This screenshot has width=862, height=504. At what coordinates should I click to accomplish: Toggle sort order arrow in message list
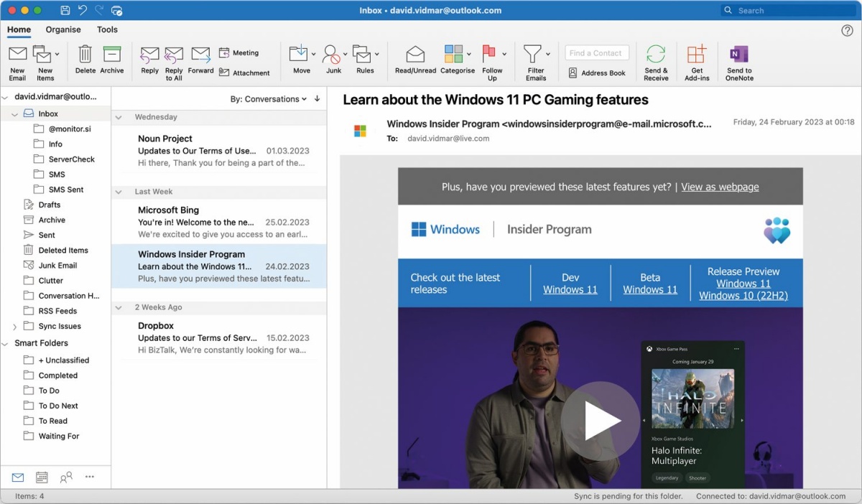(318, 99)
